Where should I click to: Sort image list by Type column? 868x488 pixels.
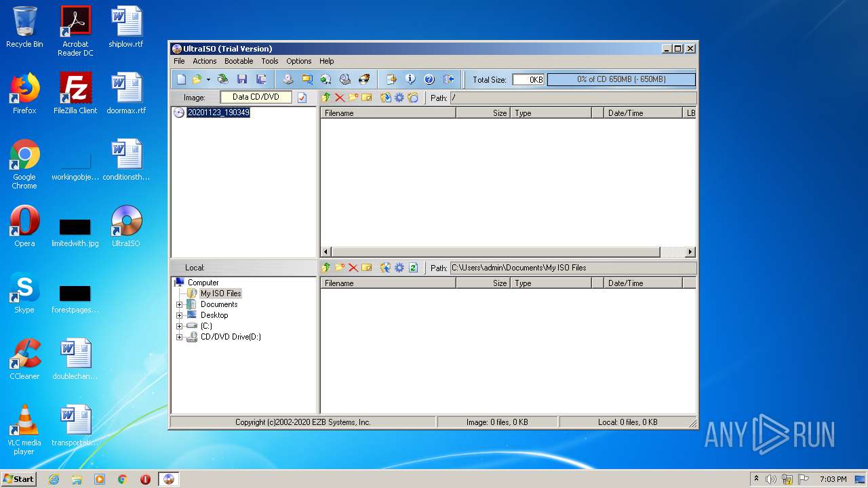[x=551, y=113]
